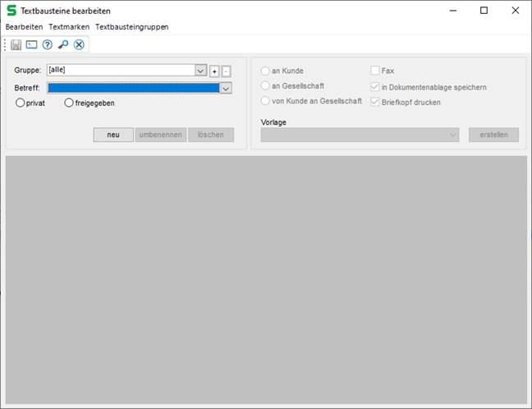Enable the Fax checkbox
This screenshot has width=532, height=409.
(375, 71)
